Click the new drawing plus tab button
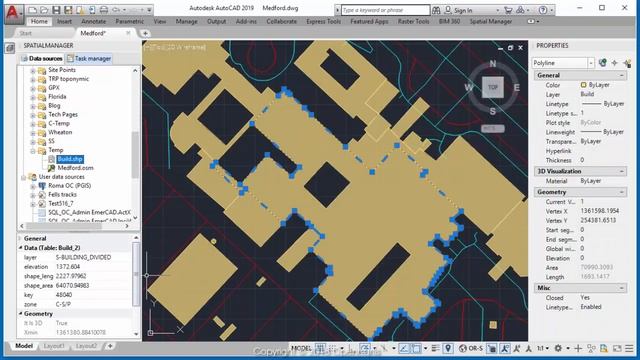Viewport: 640px width, 360px height. pyautogui.click(x=145, y=33)
